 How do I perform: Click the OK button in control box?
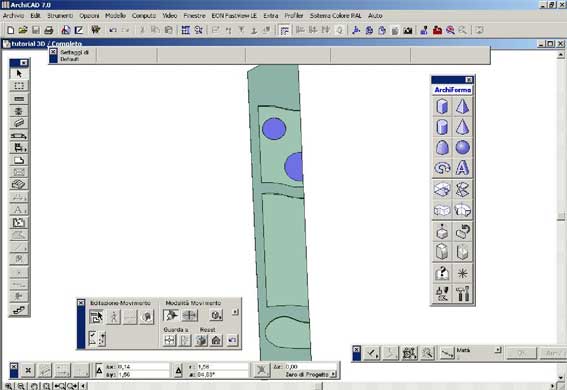point(521,353)
